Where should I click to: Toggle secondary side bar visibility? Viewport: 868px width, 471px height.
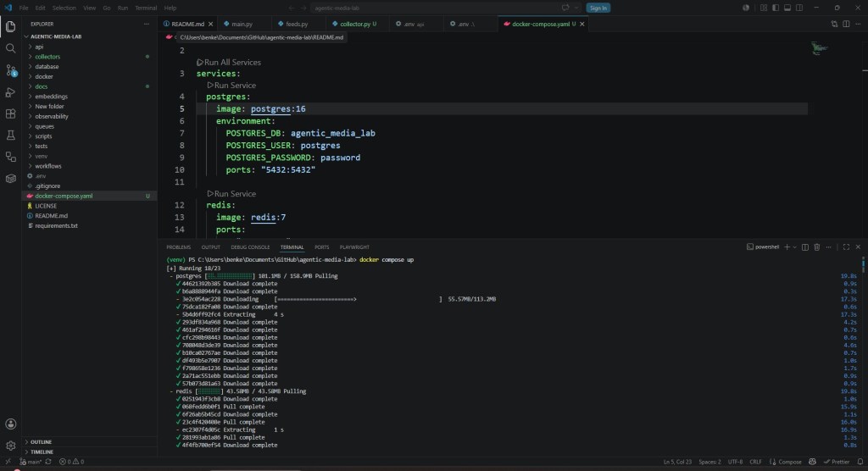(x=799, y=8)
